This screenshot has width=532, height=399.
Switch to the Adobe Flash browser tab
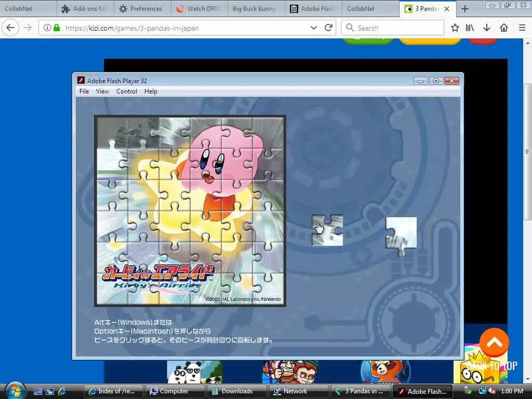click(x=313, y=9)
